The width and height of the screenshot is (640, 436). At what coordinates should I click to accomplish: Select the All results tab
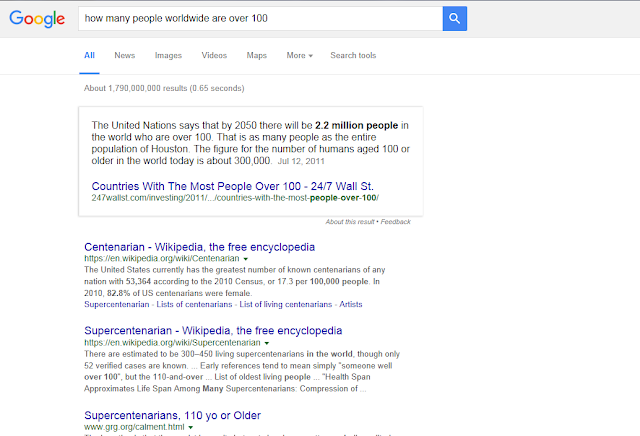coord(89,55)
